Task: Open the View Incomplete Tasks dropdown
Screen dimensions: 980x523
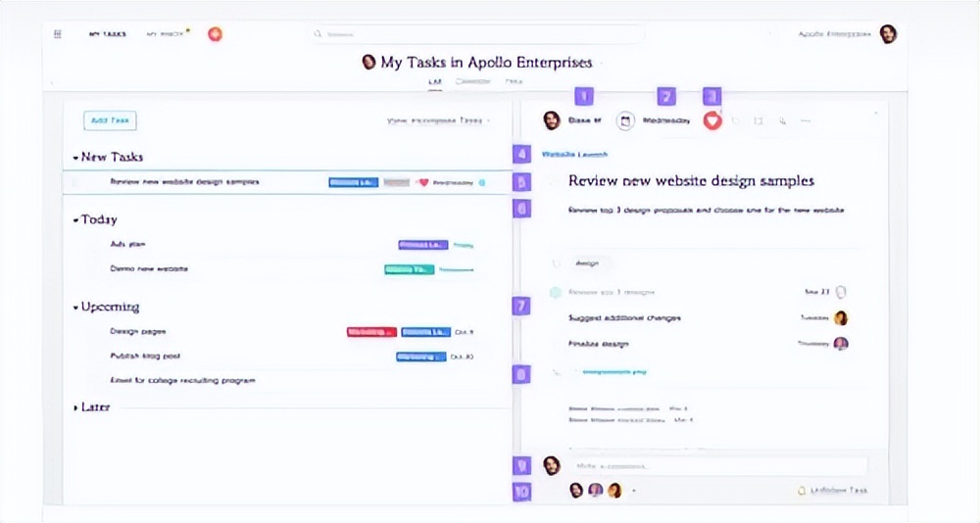Action: pos(438,120)
